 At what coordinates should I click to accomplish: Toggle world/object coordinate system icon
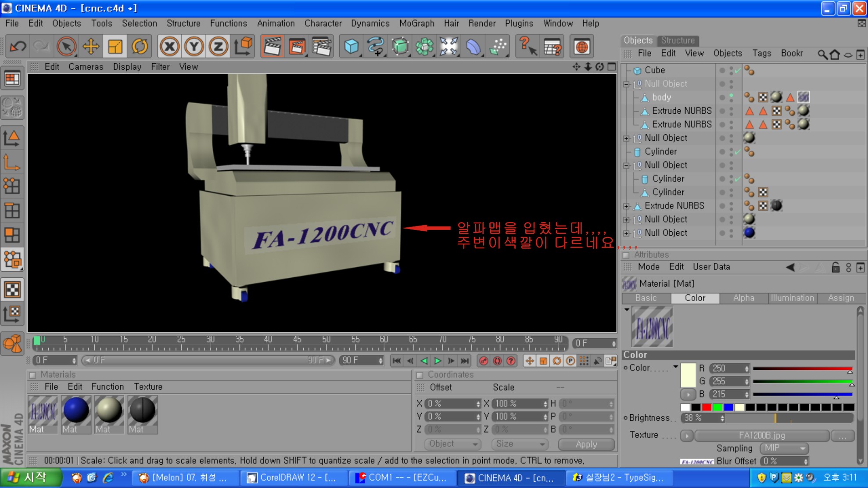[243, 47]
